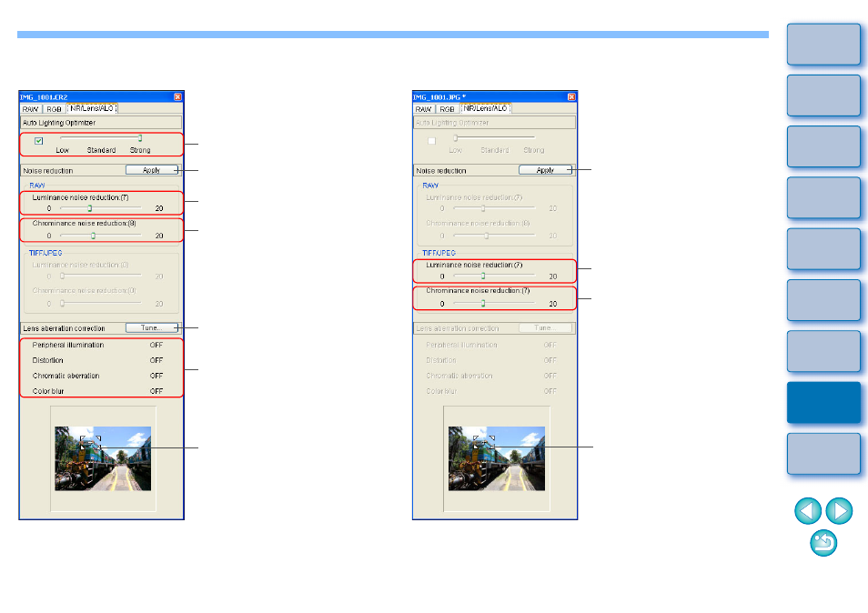Click TIFF/JPEG Chrominance noise reduction slider in CR2 palette
Screen dimensions: 868x613
click(101, 303)
